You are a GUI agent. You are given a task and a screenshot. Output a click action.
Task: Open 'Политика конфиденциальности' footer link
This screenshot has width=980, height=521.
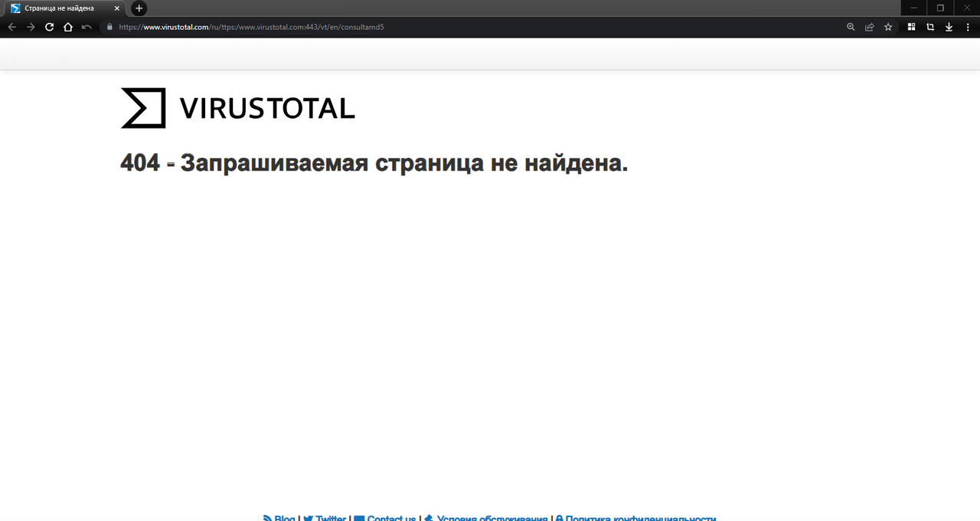pyautogui.click(x=635, y=518)
